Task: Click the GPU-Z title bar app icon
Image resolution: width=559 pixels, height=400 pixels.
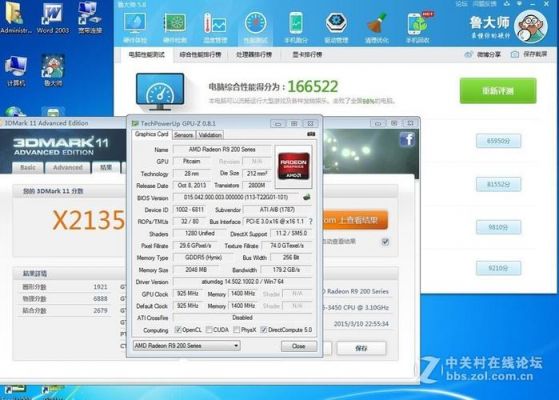Action: 135,123
